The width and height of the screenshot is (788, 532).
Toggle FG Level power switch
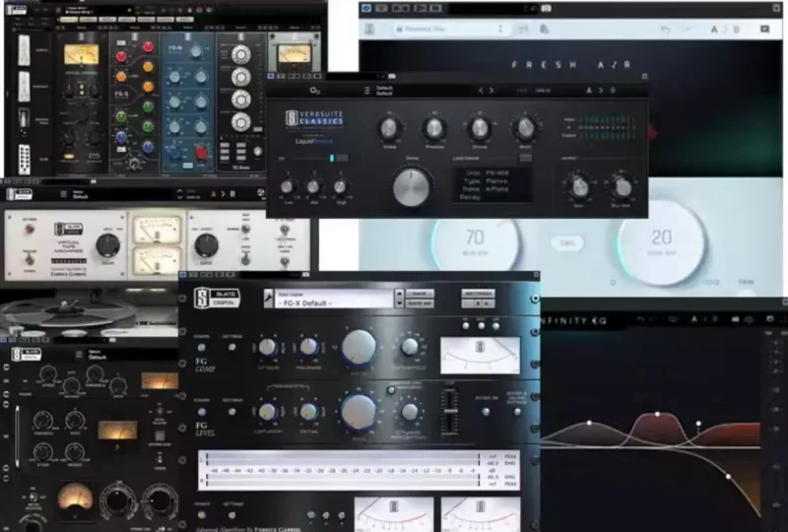(202, 412)
